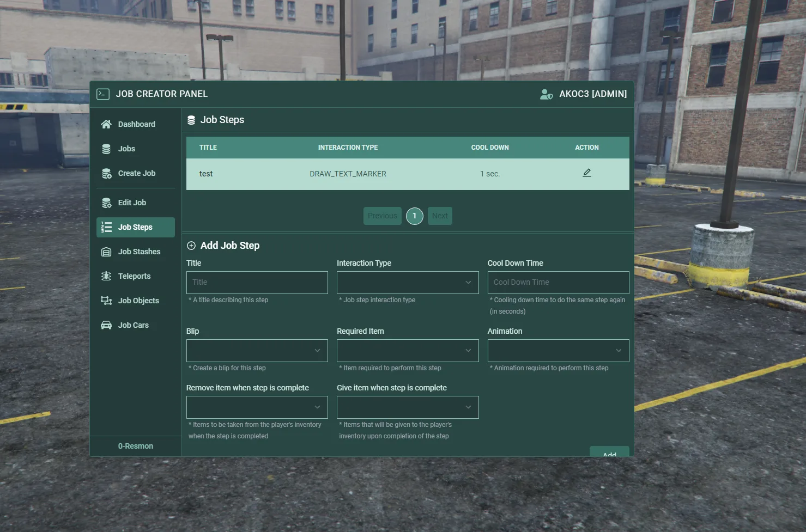Open Give item when step is complete dropdown
Screen dimensions: 806x532
[408, 407]
